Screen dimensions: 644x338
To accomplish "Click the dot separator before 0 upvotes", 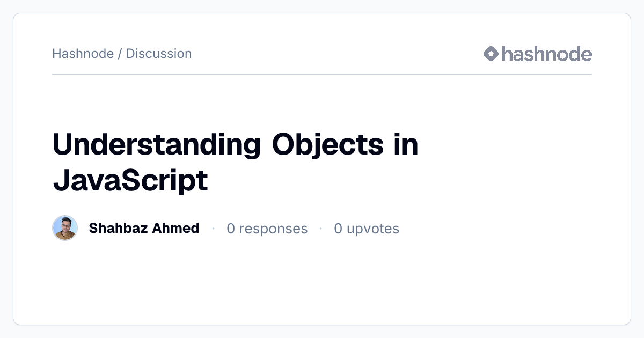I will (x=320, y=229).
